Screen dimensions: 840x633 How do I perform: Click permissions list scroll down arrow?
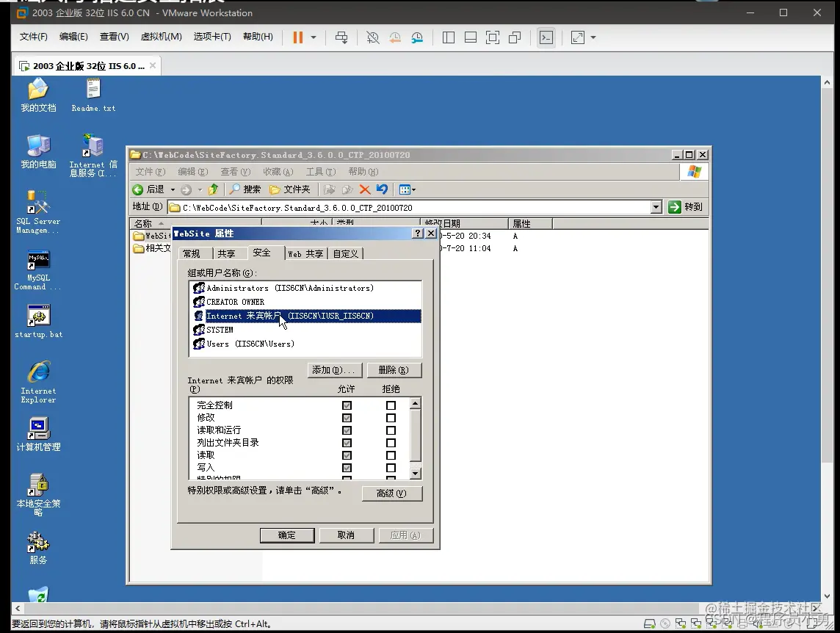415,474
